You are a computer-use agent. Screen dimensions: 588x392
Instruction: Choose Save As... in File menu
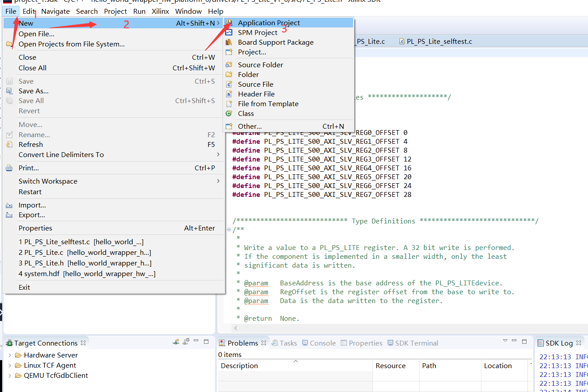point(114,91)
